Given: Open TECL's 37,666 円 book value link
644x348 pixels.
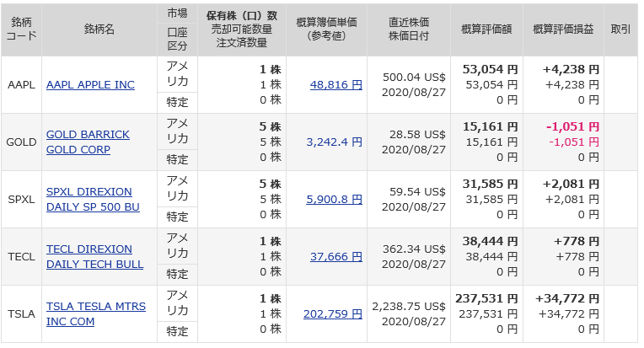Looking at the screenshot, I should click(x=336, y=256).
